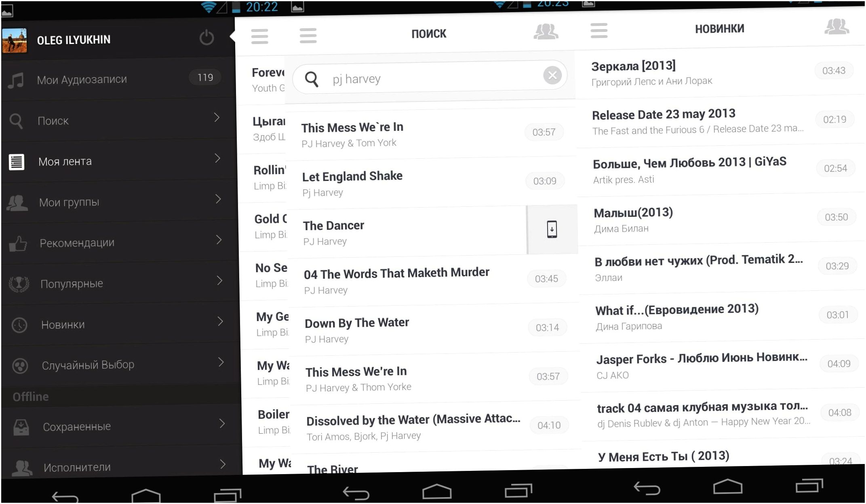Tap the power logout icon beside Oleg Ilyukhin

[206, 37]
